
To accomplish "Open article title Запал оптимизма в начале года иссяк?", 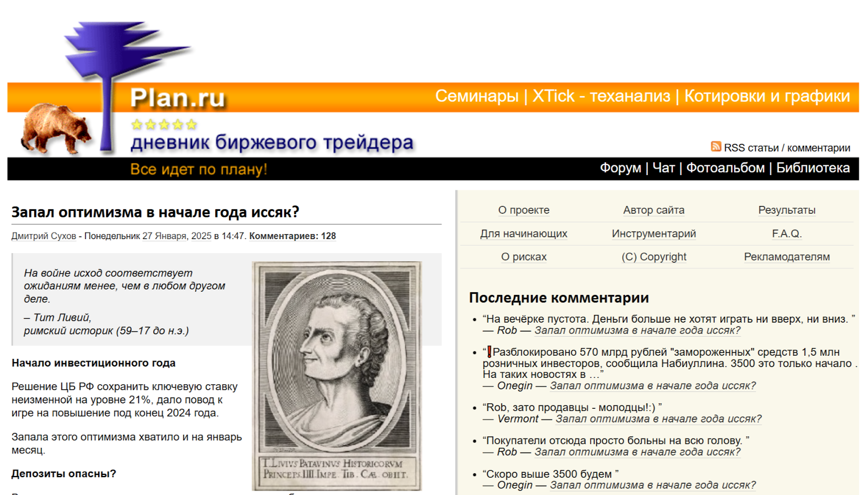I will [x=155, y=212].
